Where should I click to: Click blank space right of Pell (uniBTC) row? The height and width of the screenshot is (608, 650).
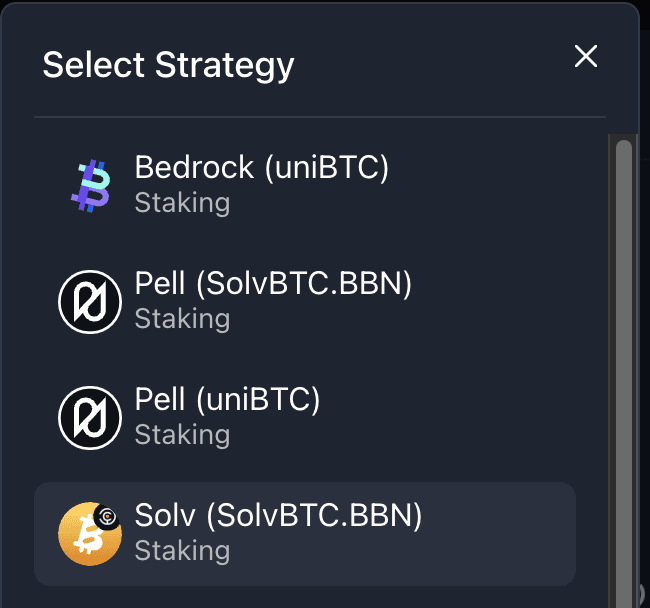pos(480,417)
